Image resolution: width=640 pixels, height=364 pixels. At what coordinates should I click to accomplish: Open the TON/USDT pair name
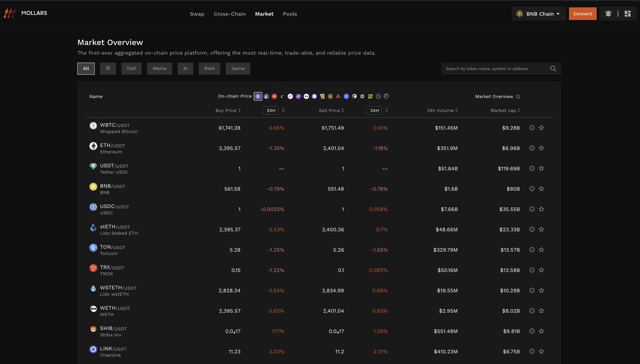coord(113,247)
